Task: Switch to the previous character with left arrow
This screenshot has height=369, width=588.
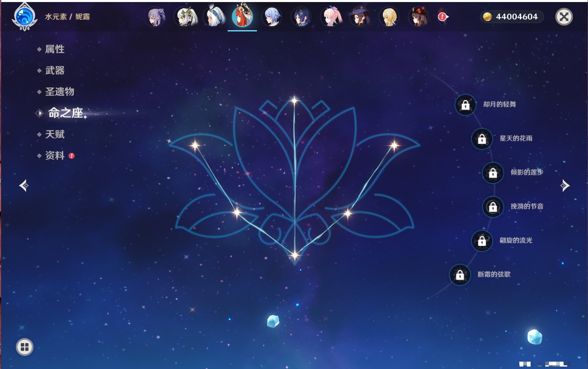Action: (24, 186)
